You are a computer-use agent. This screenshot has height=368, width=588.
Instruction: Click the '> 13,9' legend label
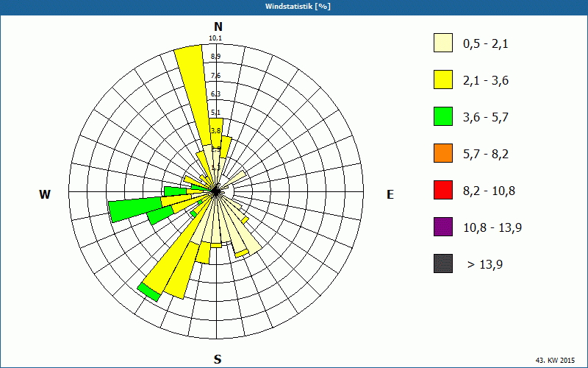coord(485,265)
